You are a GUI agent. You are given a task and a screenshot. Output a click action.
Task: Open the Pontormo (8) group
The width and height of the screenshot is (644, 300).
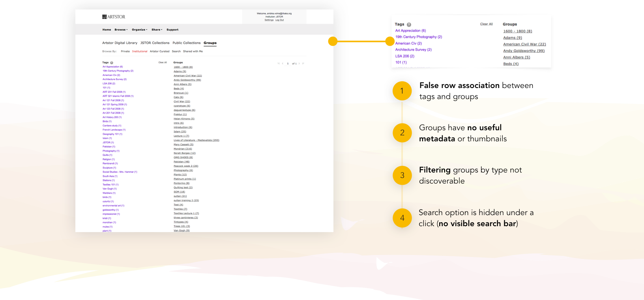[x=182, y=183]
